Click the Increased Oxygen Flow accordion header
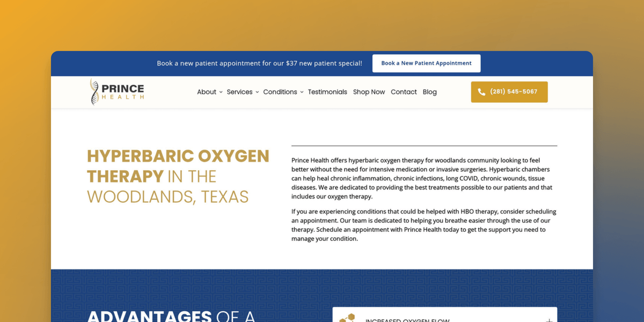The height and width of the screenshot is (322, 644). click(408, 319)
